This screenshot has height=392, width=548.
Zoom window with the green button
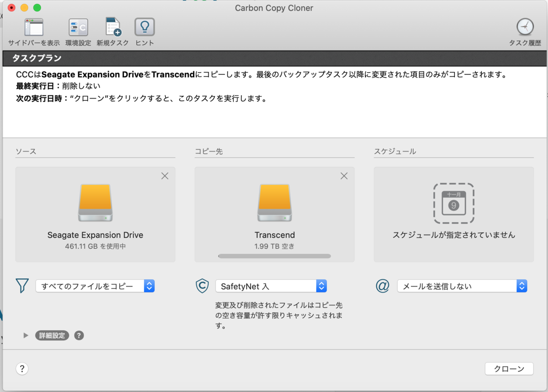[x=37, y=8]
